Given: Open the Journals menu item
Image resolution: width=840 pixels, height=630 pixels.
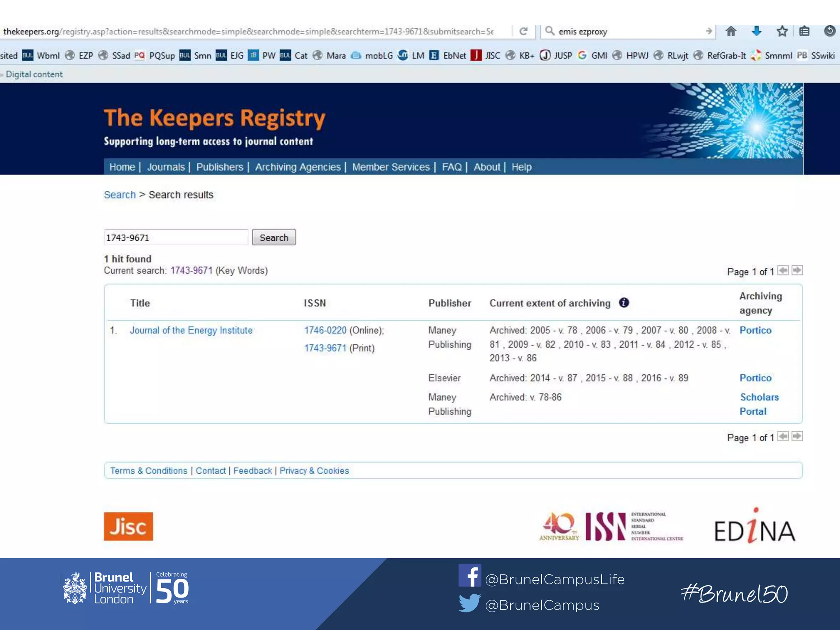Looking at the screenshot, I should (166, 167).
